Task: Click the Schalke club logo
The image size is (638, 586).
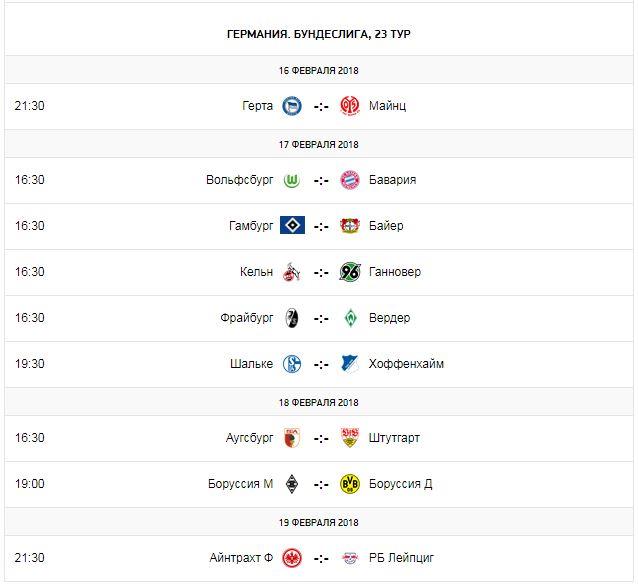Action: (x=292, y=364)
